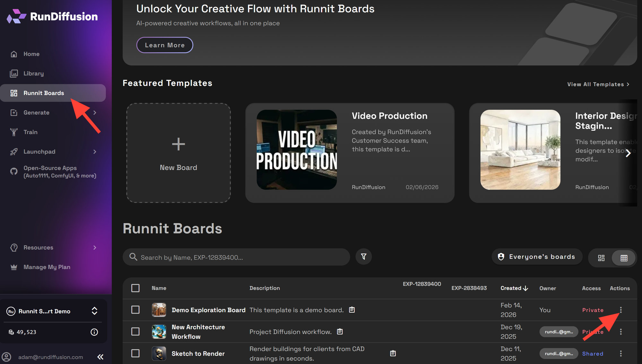Click the Learn More button
The width and height of the screenshot is (642, 364).
(x=165, y=45)
